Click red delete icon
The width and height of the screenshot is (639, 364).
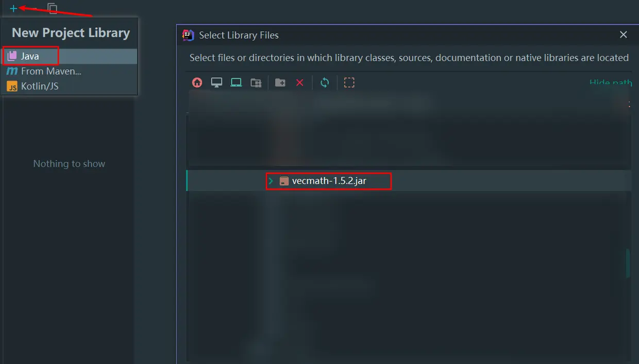click(x=299, y=82)
